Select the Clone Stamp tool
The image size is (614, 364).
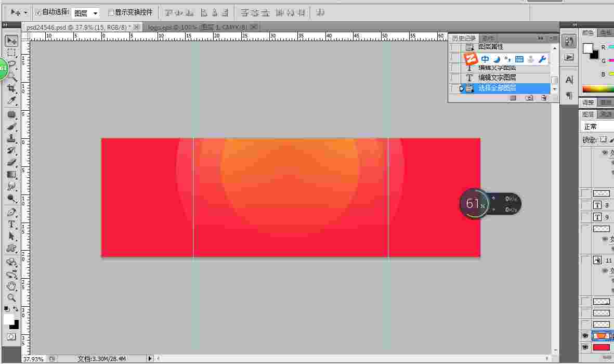point(11,138)
